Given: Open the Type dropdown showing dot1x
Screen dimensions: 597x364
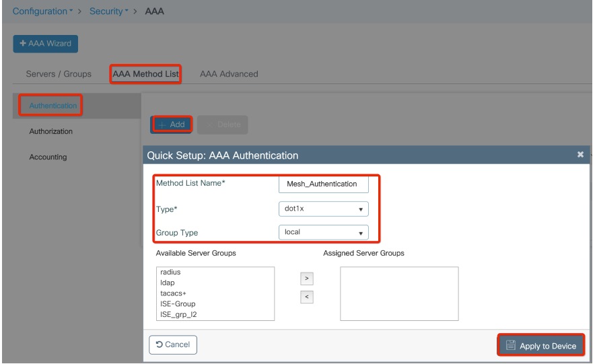Looking at the screenshot, I should coord(323,208).
